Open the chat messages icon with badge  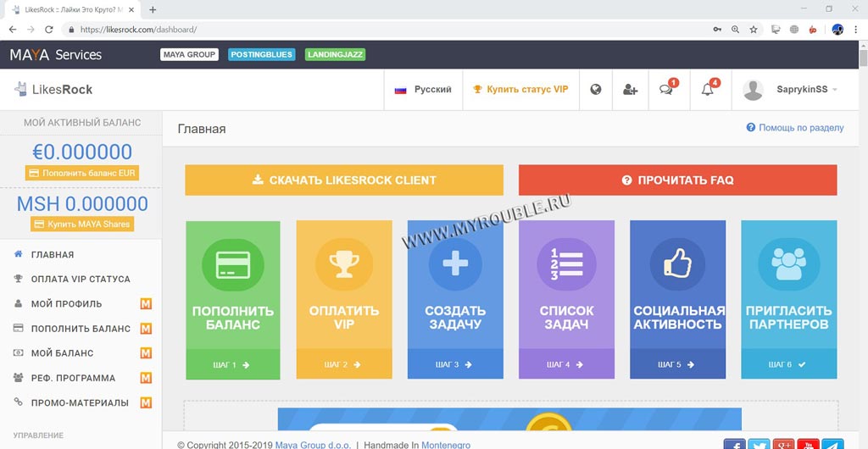coord(666,90)
